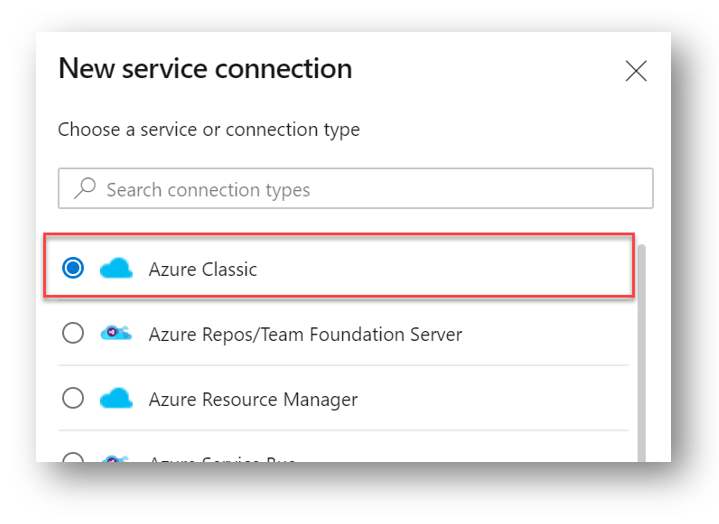Click the Azure Resource Manager cloud icon

click(x=116, y=398)
